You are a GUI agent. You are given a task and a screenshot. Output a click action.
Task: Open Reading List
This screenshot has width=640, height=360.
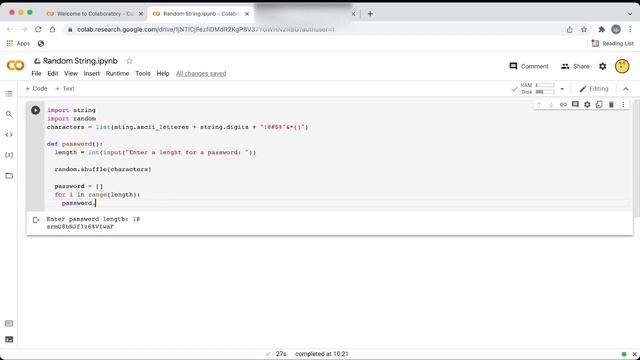613,43
